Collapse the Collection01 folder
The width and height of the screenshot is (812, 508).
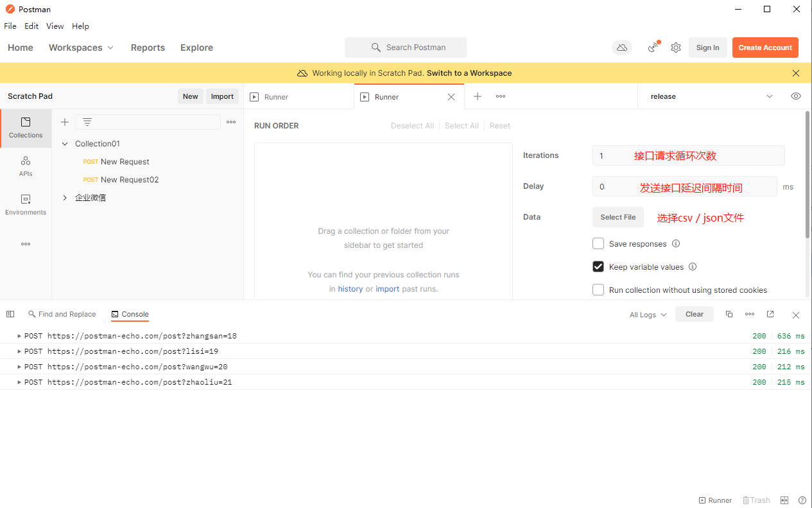coord(65,144)
